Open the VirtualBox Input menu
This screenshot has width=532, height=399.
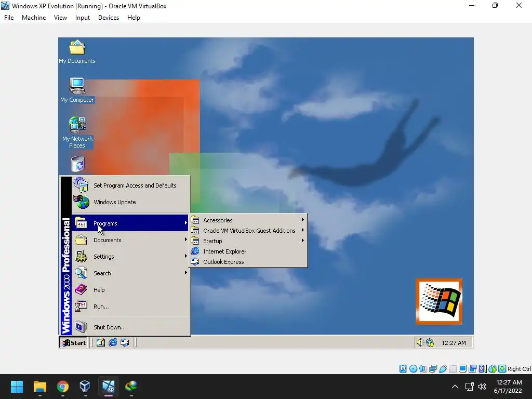tap(83, 18)
